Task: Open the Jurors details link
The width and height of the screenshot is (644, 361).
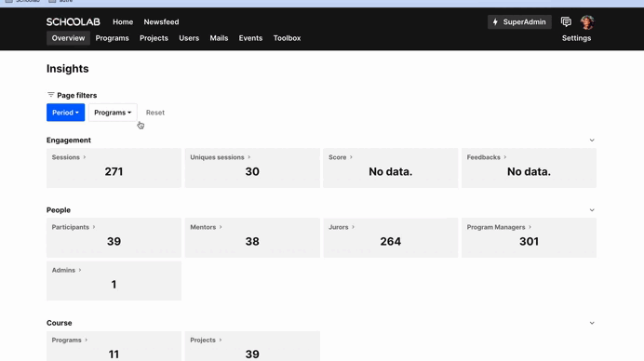Action: click(x=342, y=227)
